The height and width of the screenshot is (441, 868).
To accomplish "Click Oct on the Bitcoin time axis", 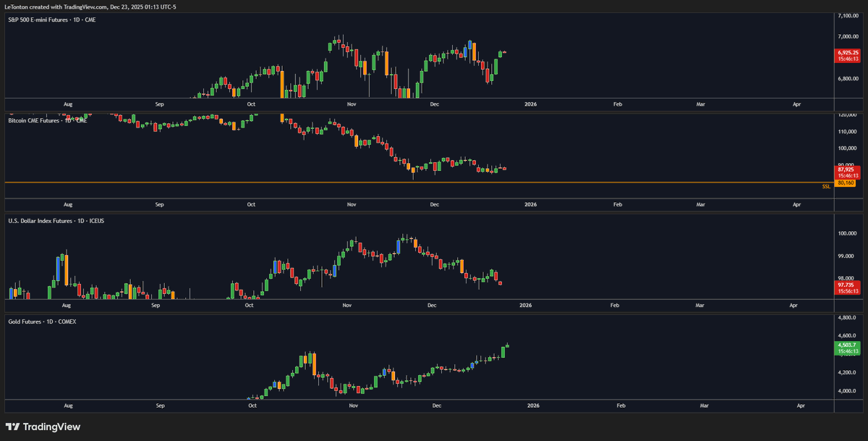I will pyautogui.click(x=251, y=205).
